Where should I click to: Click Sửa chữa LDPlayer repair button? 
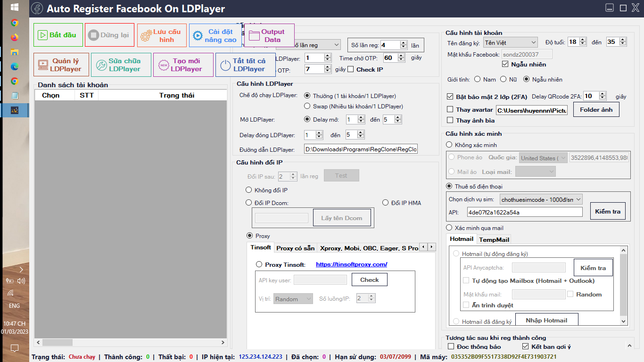click(121, 65)
